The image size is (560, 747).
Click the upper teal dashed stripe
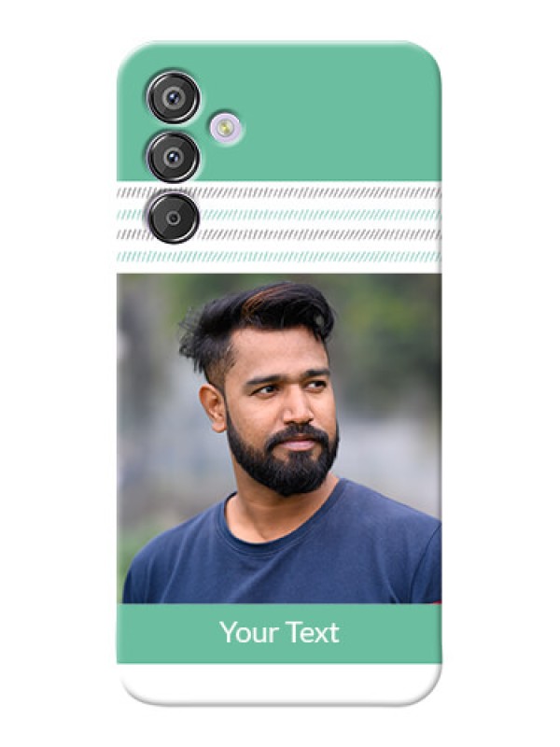(x=319, y=215)
